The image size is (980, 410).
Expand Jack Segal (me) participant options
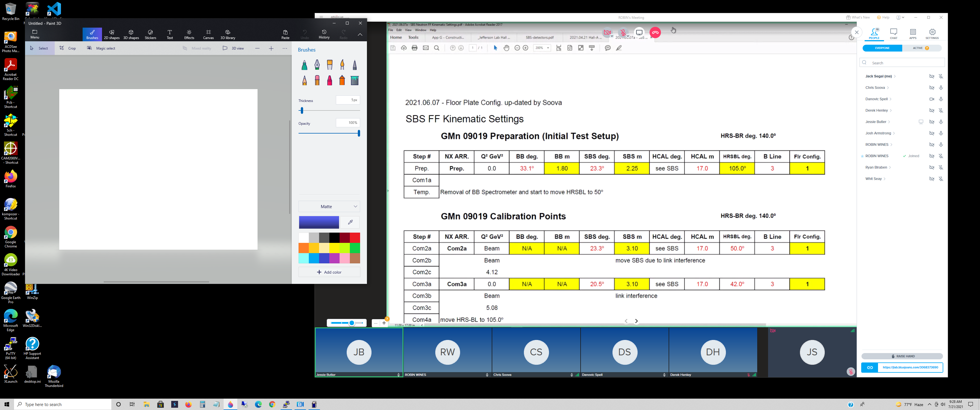pos(895,76)
